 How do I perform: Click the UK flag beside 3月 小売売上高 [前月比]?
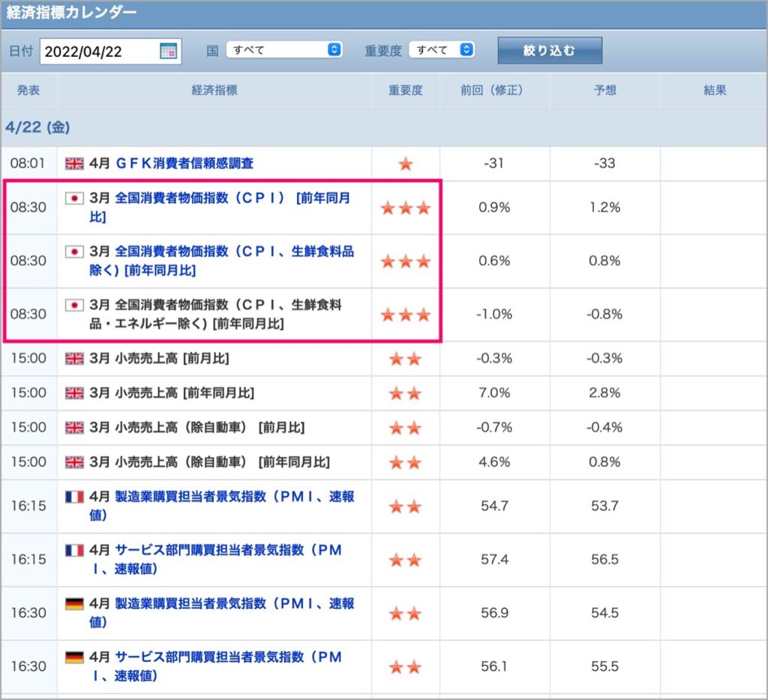pyautogui.click(x=74, y=359)
